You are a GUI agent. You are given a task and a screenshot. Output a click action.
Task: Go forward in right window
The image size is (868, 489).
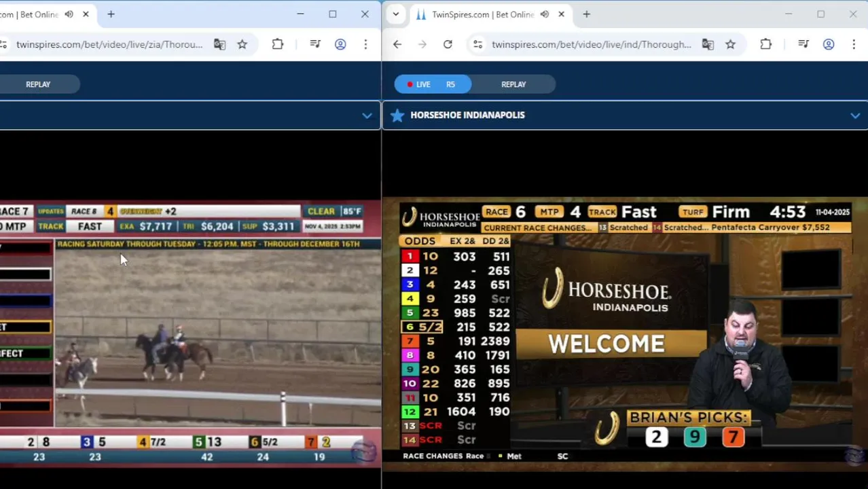[x=422, y=44]
